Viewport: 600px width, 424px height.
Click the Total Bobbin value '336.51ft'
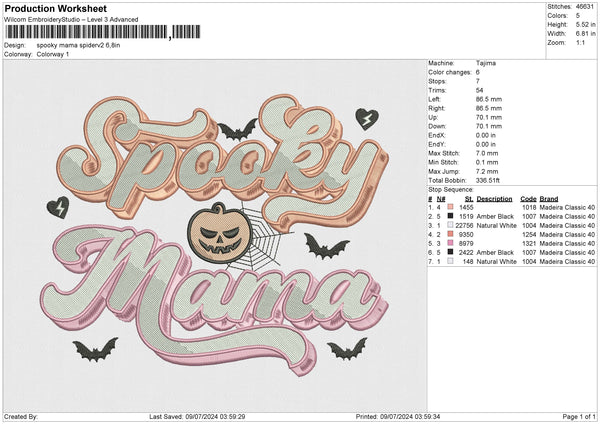[488, 180]
